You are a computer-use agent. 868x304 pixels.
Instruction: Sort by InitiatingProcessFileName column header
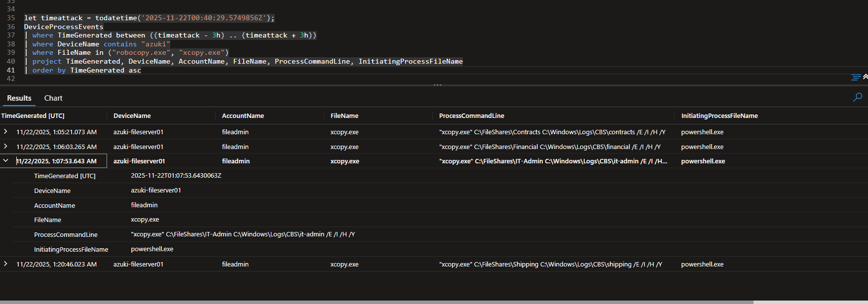pos(719,115)
